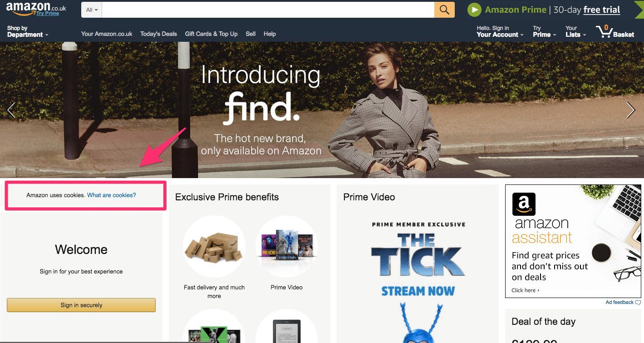Go to Gift Cards & Top Up
This screenshot has width=644, height=343.
pos(211,34)
